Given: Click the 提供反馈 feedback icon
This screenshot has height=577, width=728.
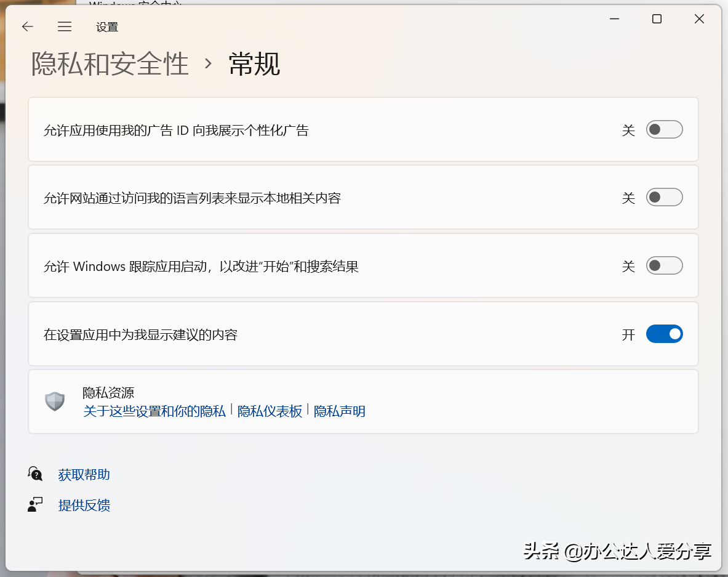Looking at the screenshot, I should [35, 504].
